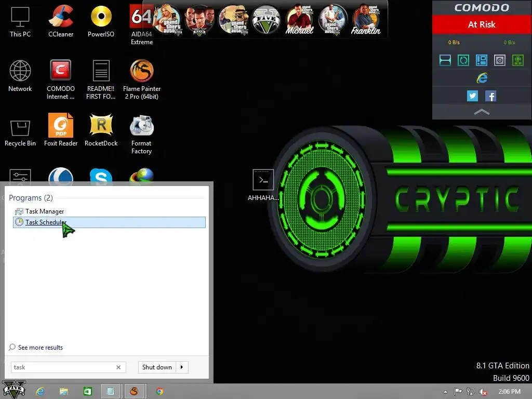
Task: Open Windows Store on taskbar
Action: [x=87, y=392]
